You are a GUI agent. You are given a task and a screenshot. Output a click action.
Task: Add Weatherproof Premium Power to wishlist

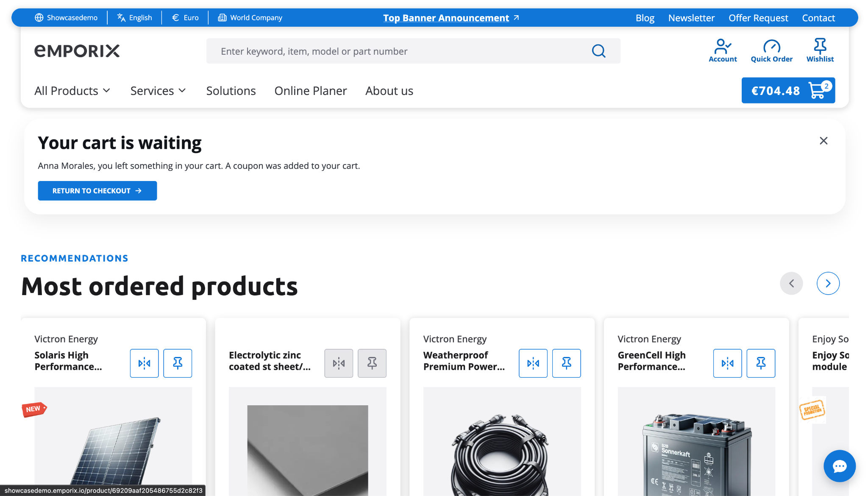[x=566, y=363]
